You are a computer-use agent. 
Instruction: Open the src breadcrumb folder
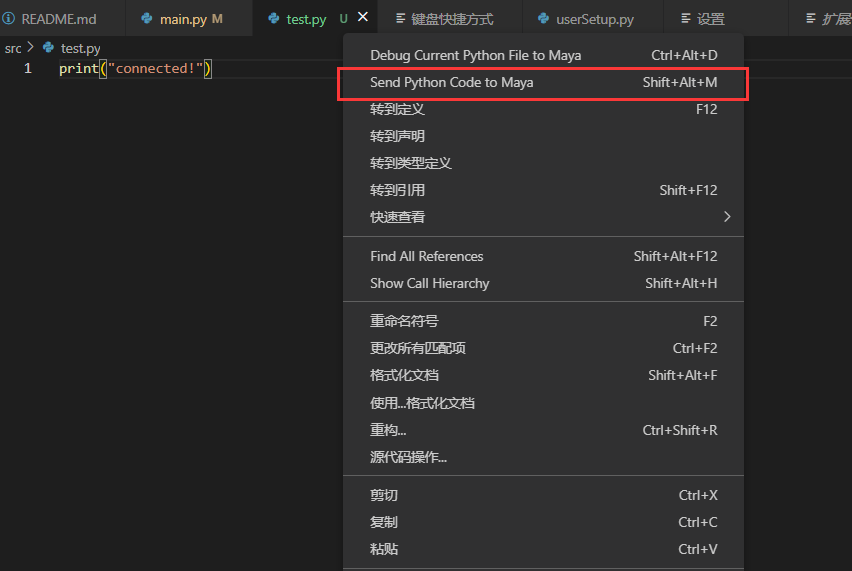[13, 48]
